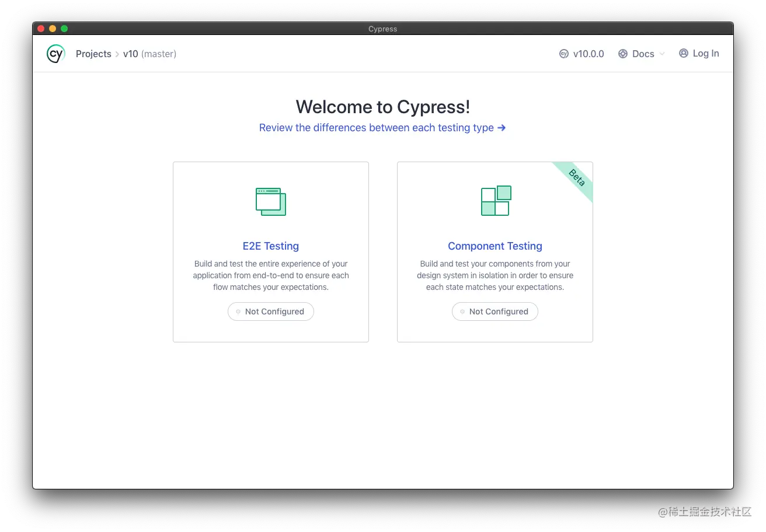
Task: Click the (master) branch label
Action: click(x=159, y=54)
